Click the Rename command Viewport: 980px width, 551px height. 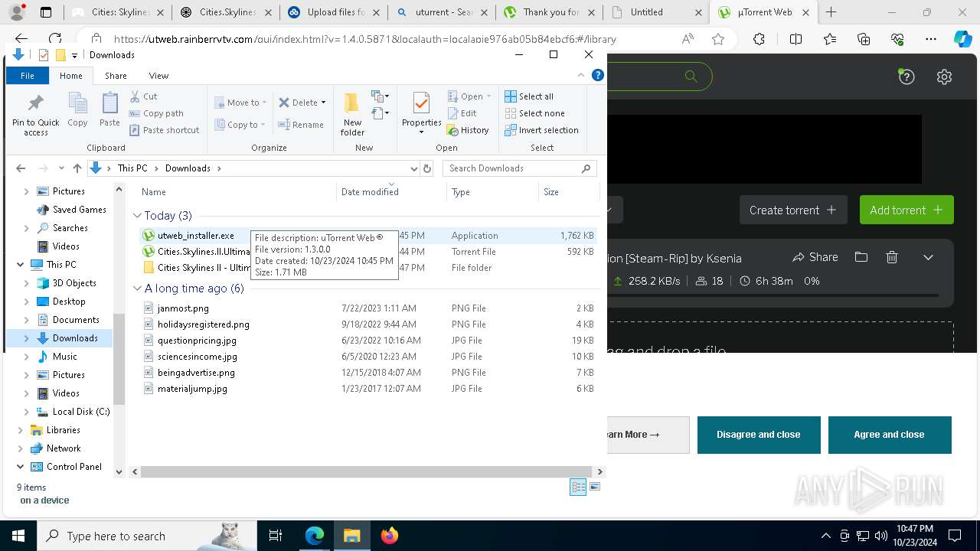coord(301,125)
